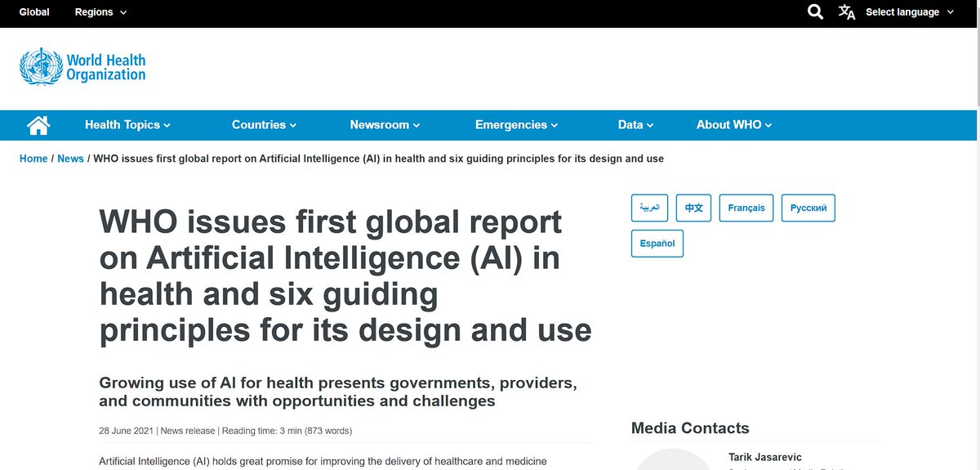Click the translate language icon
The width and height of the screenshot is (980, 470).
[847, 11]
